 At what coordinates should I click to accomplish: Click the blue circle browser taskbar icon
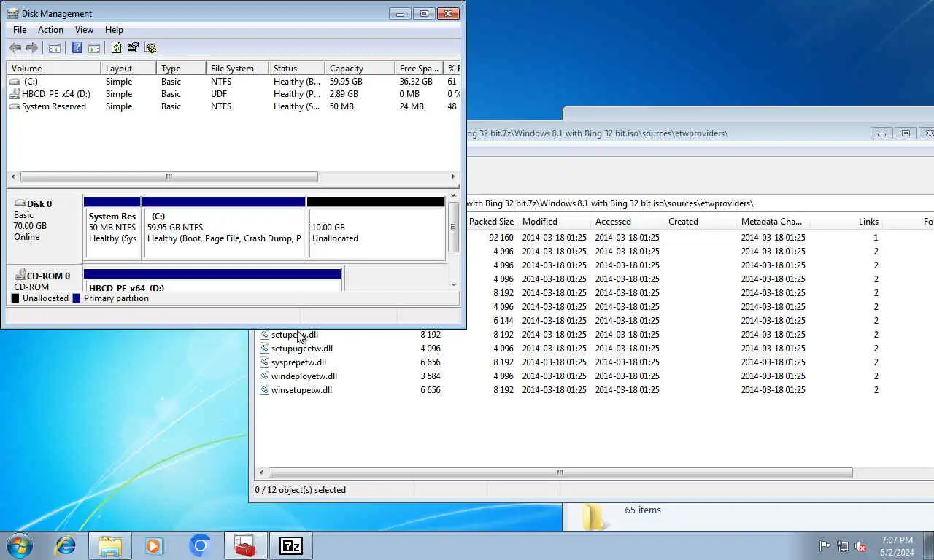coord(200,545)
